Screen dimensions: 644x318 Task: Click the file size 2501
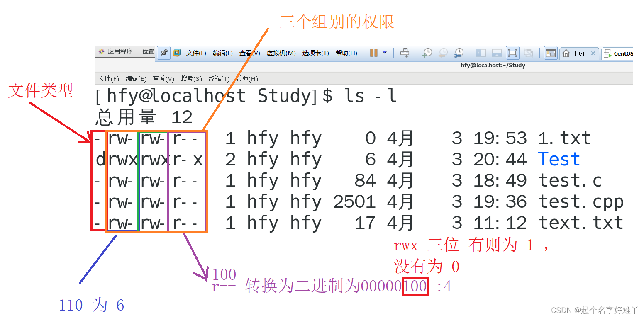pyautogui.click(x=354, y=202)
